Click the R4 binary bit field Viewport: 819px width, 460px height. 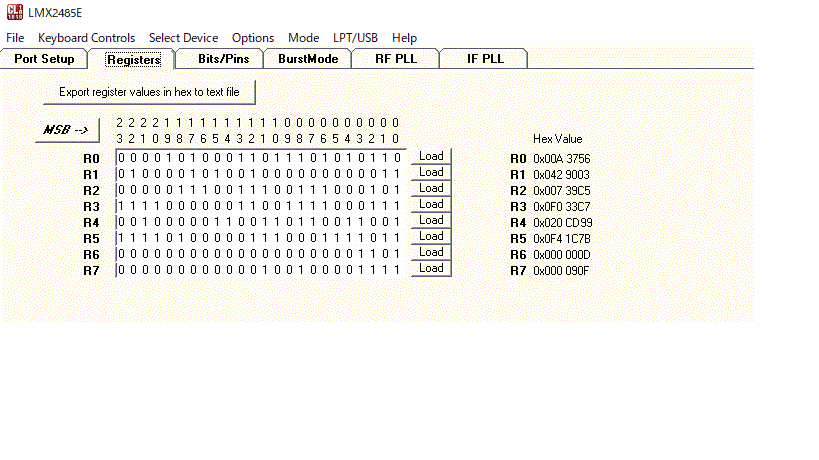pos(260,222)
